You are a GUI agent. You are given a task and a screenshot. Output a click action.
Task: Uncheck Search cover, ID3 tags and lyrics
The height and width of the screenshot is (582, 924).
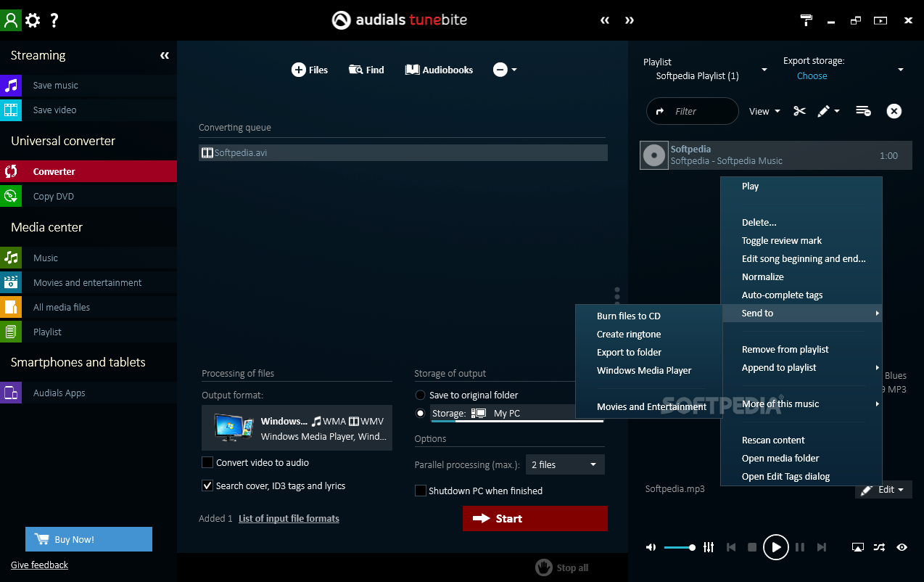(x=207, y=485)
